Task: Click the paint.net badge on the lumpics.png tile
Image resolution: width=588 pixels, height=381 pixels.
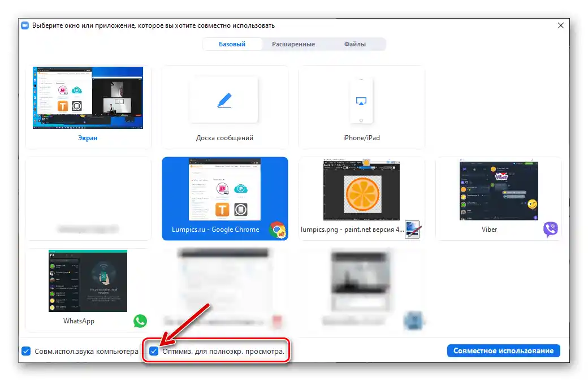Action: point(413,230)
